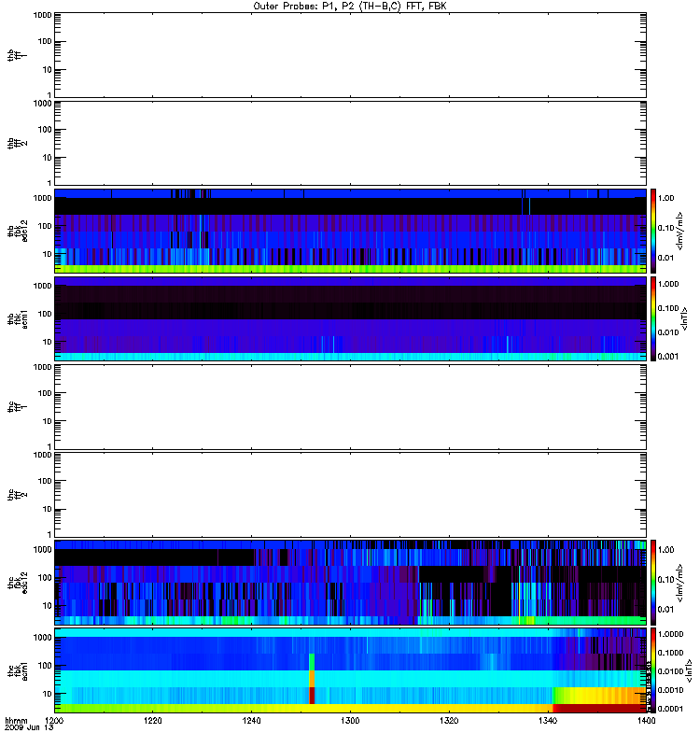
Task: Click the <|nT|> unit label beside thb scm1 color bar
Action: click(684, 318)
